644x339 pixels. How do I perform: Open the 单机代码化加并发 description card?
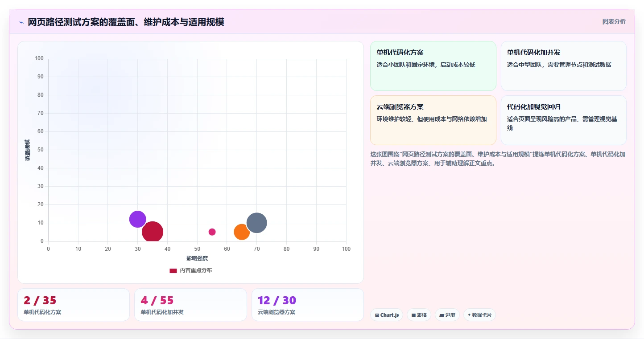(563, 66)
